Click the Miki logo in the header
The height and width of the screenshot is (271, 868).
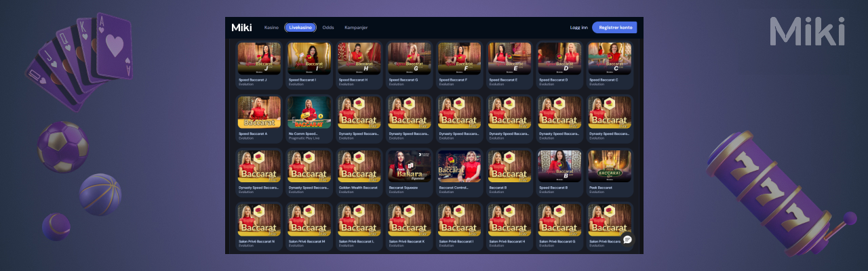coord(241,28)
